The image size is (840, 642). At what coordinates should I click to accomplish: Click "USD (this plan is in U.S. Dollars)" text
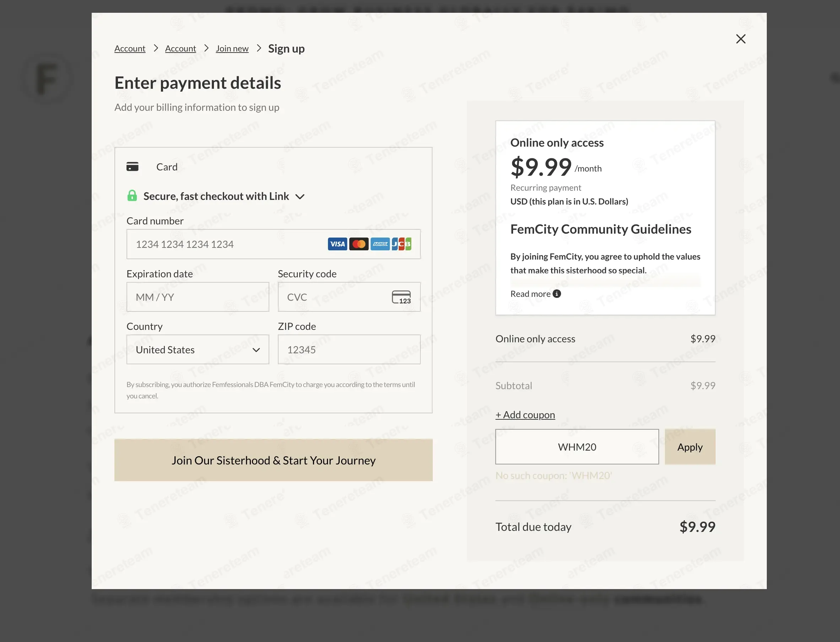[x=569, y=201]
